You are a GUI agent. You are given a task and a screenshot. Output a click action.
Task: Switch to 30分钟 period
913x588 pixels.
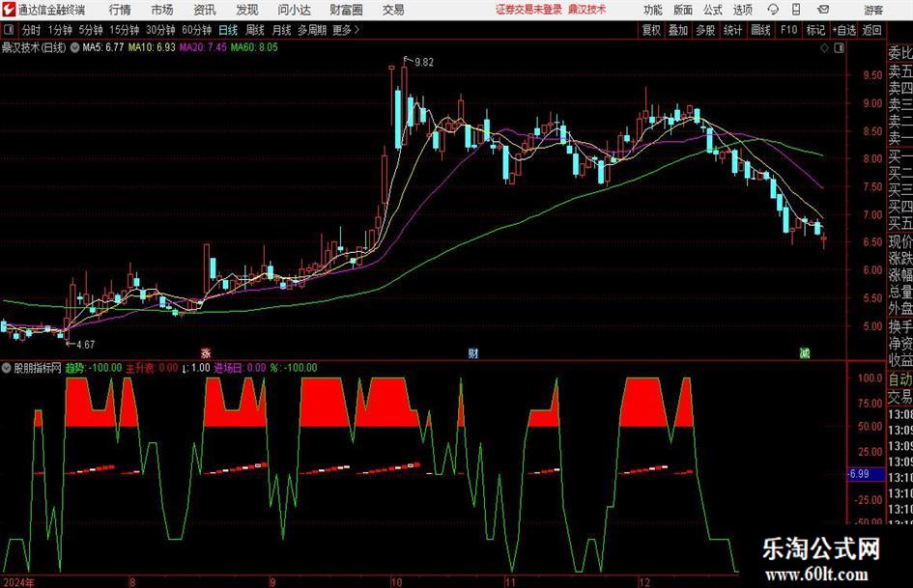[x=160, y=30]
